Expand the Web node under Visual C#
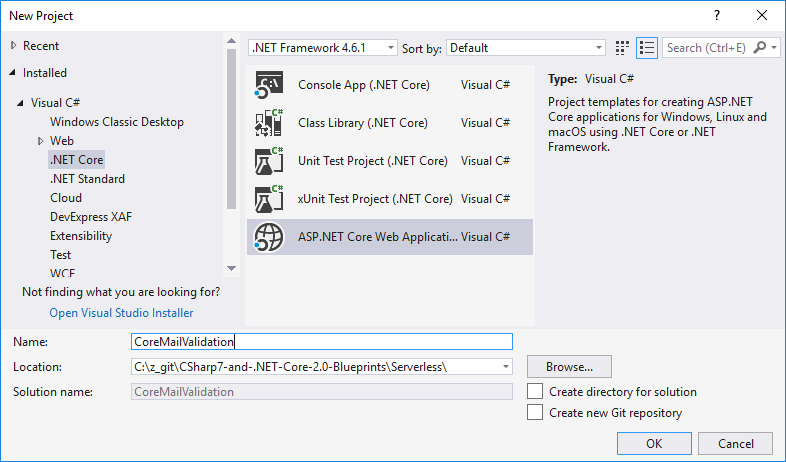This screenshot has height=462, width=786. coord(40,141)
